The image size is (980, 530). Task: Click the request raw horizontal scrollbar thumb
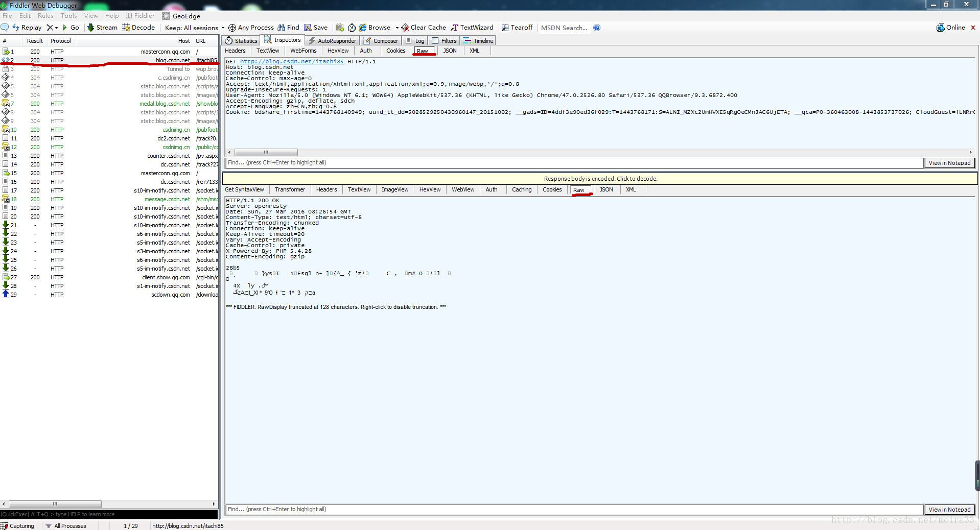tap(266, 152)
